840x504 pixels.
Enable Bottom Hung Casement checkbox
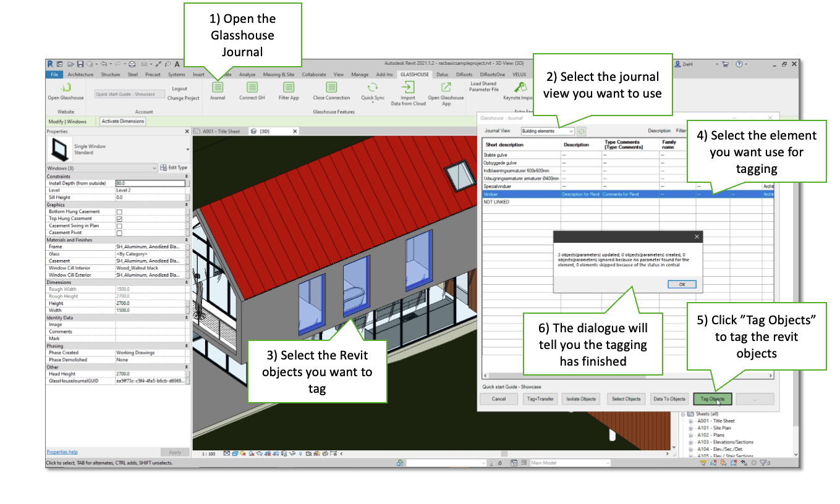pyautogui.click(x=119, y=212)
